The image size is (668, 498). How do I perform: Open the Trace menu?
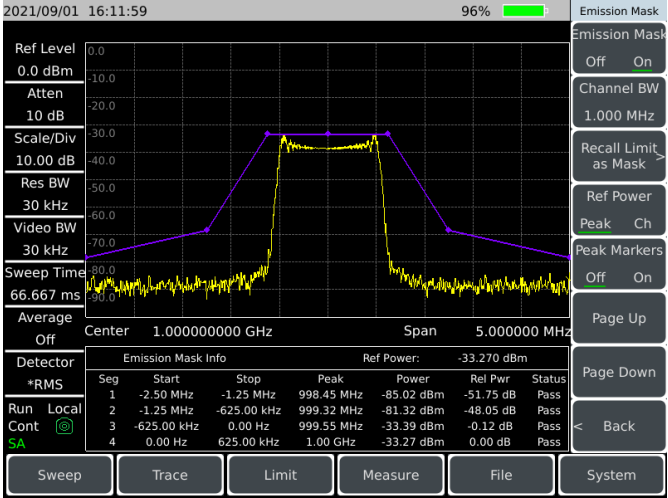pyautogui.click(x=170, y=475)
